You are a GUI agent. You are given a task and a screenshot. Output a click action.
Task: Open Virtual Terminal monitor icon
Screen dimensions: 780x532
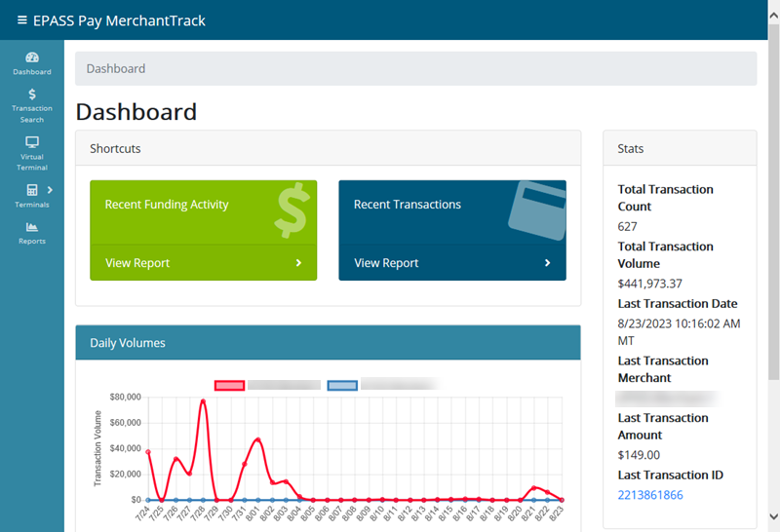point(32,142)
